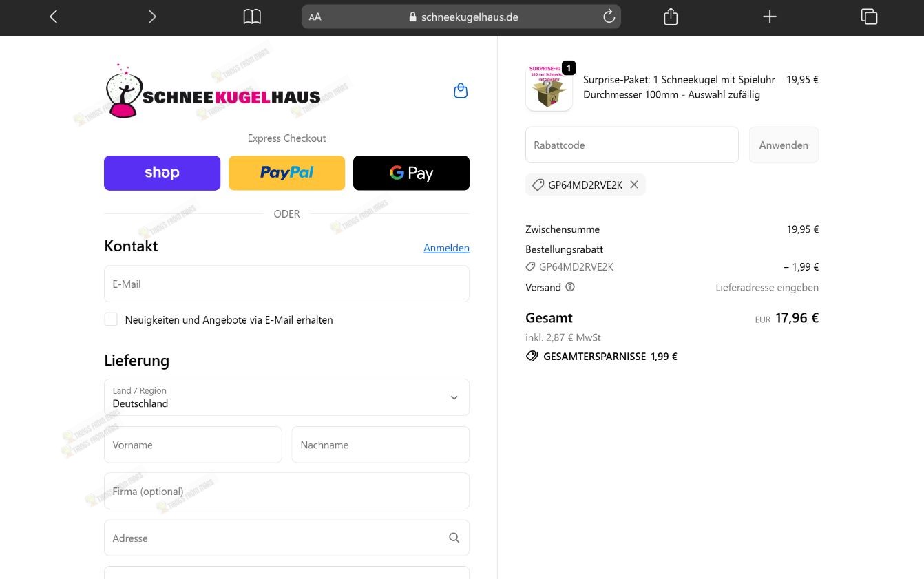
Task: Click the – 1,99 € discount amount
Action: (x=801, y=267)
